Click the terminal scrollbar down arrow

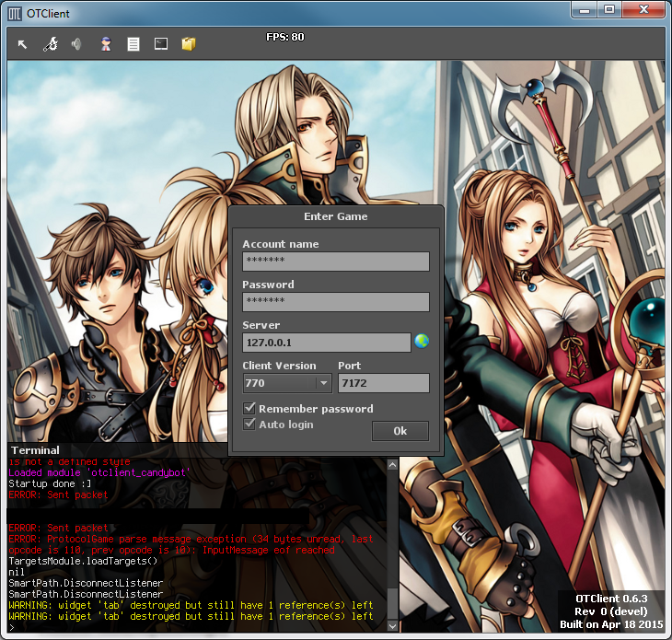coord(392,626)
